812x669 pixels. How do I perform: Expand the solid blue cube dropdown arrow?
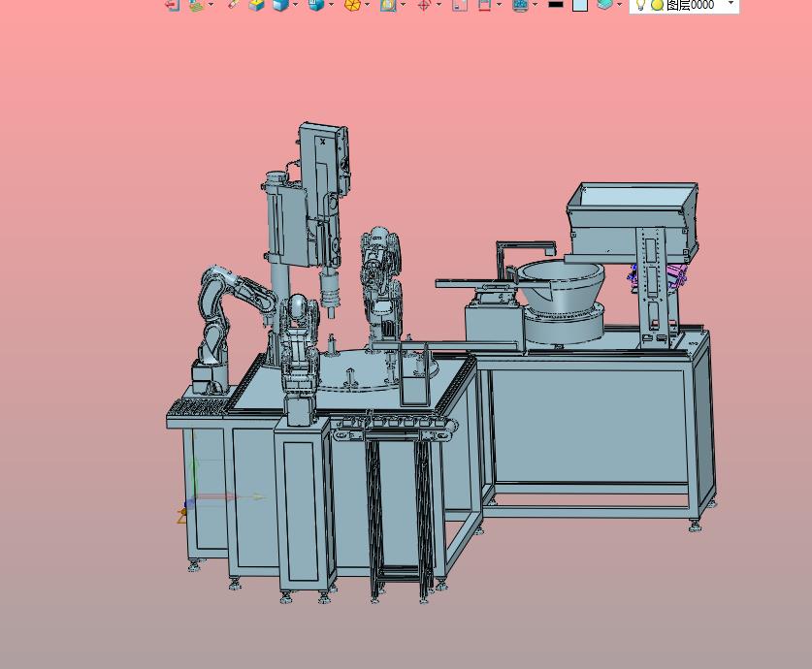click(295, 5)
